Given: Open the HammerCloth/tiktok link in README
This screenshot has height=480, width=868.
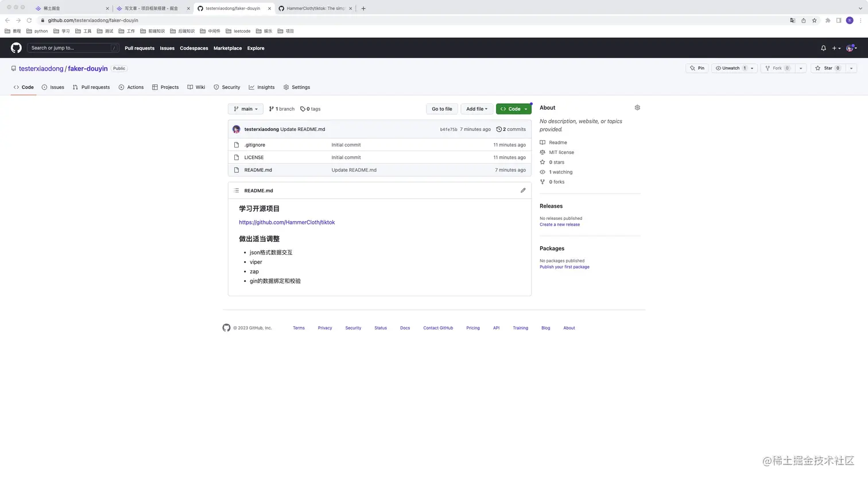Looking at the screenshot, I should click(x=287, y=222).
